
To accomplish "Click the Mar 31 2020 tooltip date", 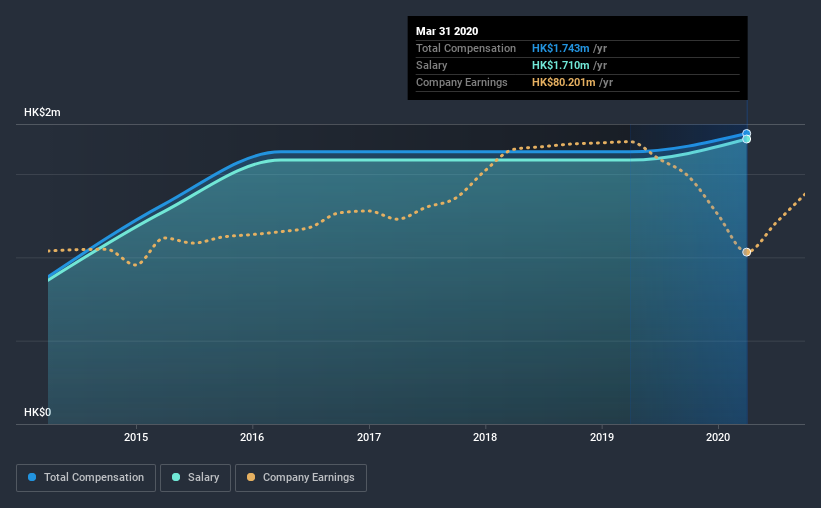I will [x=447, y=31].
